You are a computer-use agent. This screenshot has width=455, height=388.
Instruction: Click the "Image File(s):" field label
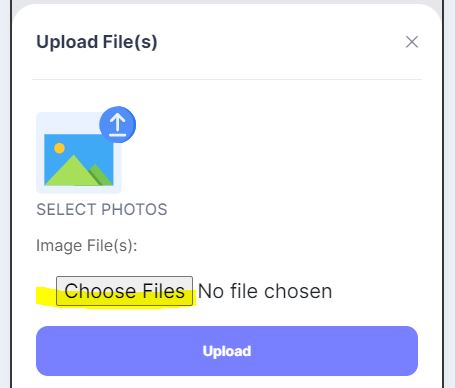coord(87,246)
